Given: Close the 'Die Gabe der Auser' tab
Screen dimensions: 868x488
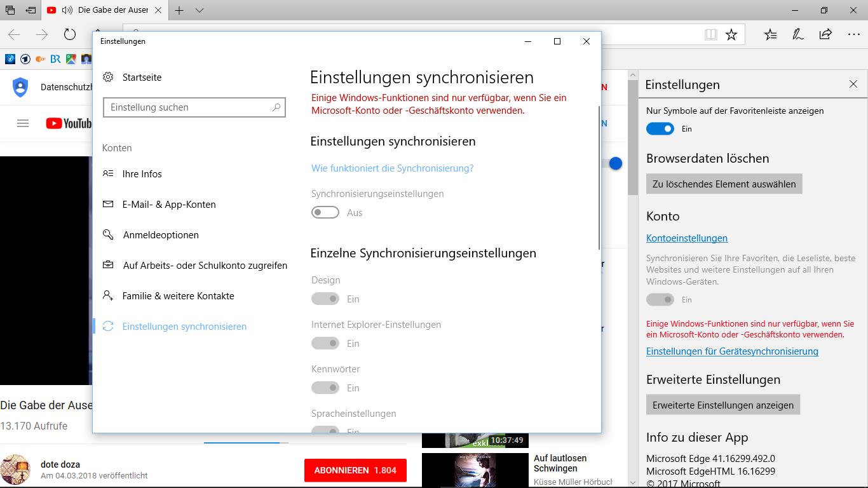Looking at the screenshot, I should pos(158,11).
